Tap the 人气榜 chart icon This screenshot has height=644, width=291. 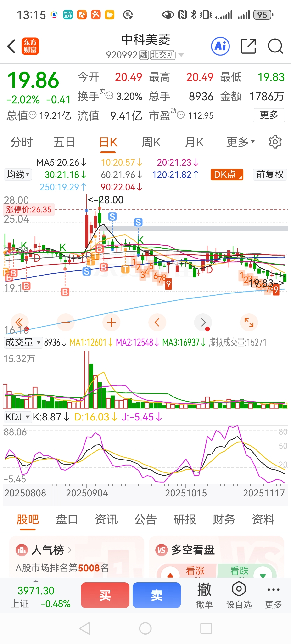pyautogui.click(x=22, y=550)
